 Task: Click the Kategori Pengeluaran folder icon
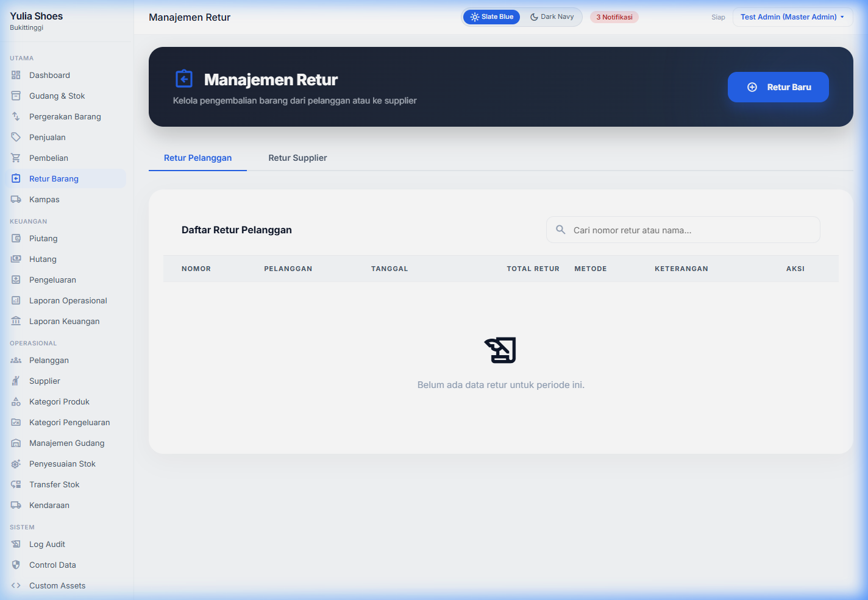[16, 422]
